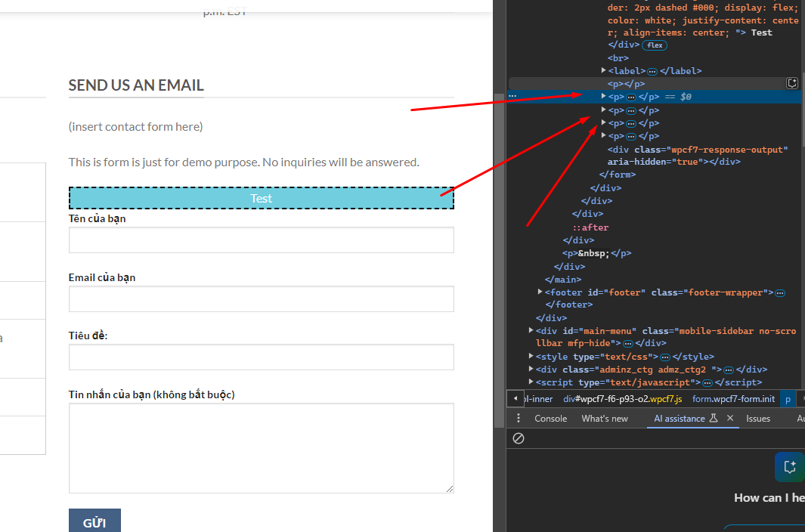Select div#wpcf7-f6-p93-o2 breadcrumb

point(623,398)
